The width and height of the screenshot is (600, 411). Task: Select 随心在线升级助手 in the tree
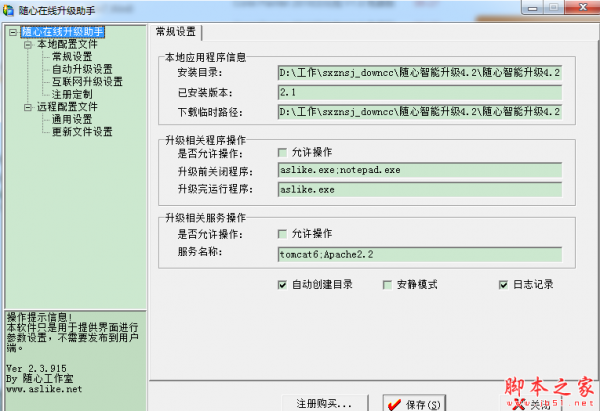coord(63,32)
